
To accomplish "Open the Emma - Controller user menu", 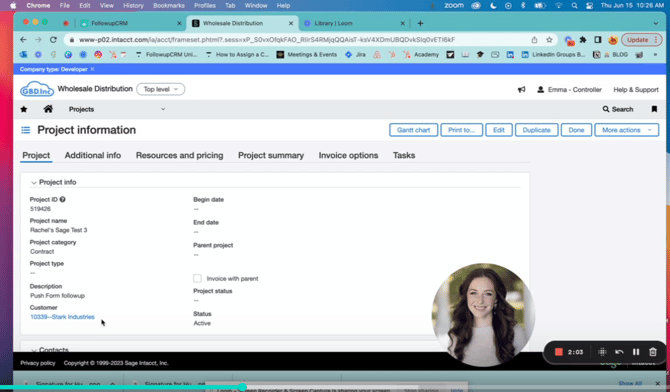I will click(569, 89).
